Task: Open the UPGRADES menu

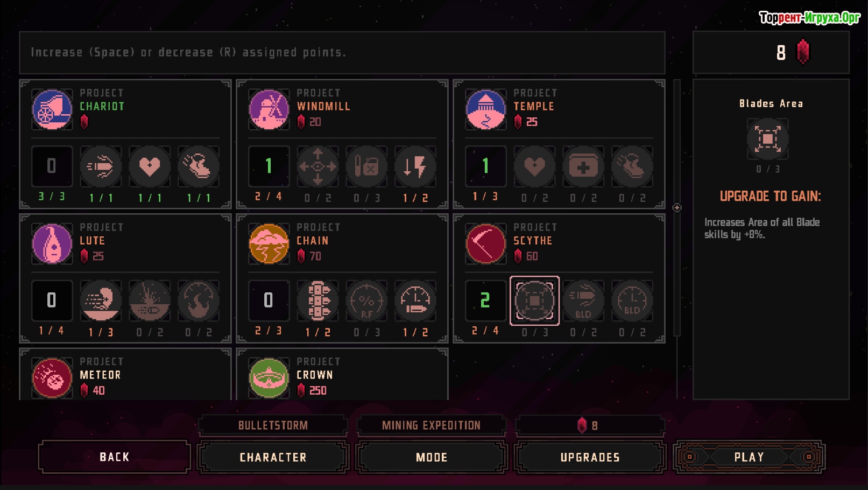Action: pyautogui.click(x=590, y=457)
